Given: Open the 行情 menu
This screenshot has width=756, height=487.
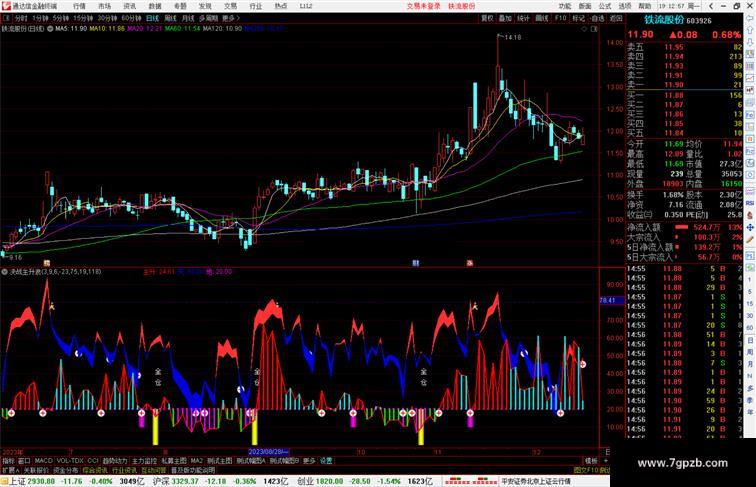Looking at the screenshot, I should 79,6.
